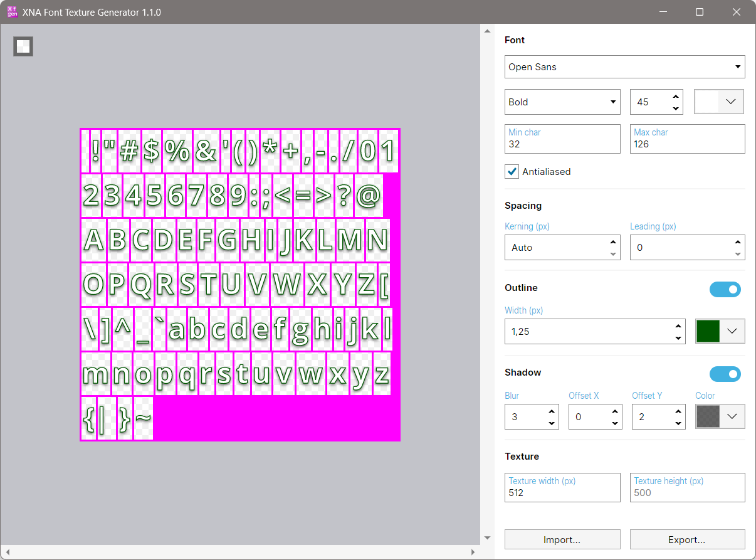This screenshot has width=756, height=560.
Task: Click the Export... button
Action: coord(687,539)
